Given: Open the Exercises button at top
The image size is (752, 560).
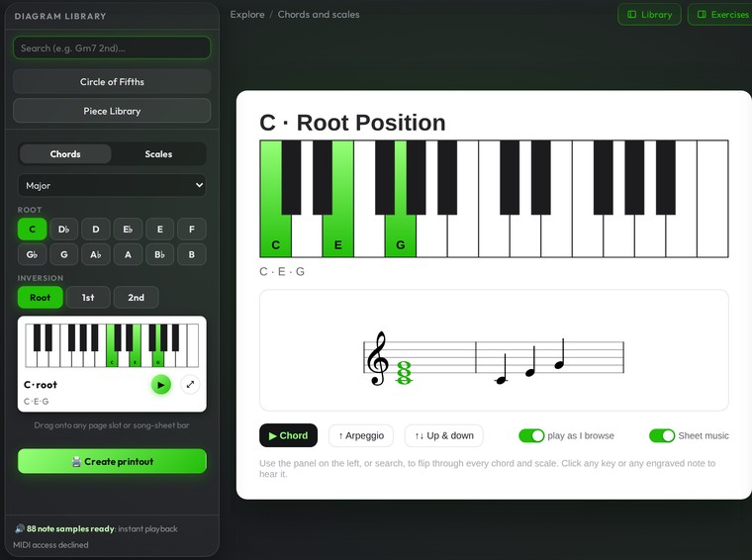Looking at the screenshot, I should click(x=720, y=15).
